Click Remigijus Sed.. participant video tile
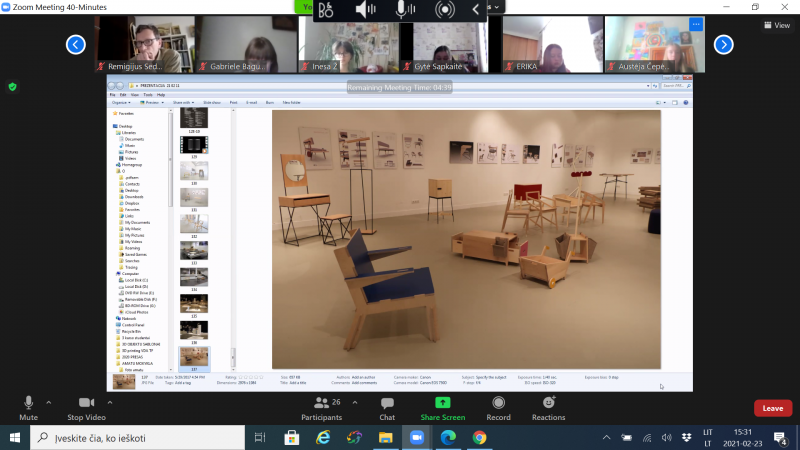Viewport: 800px width, 450px height. (x=145, y=44)
